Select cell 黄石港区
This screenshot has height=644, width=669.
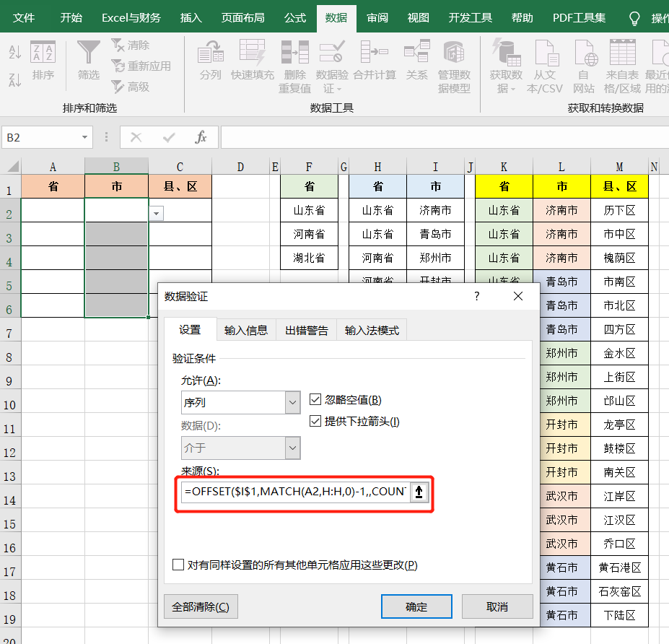pos(619,567)
